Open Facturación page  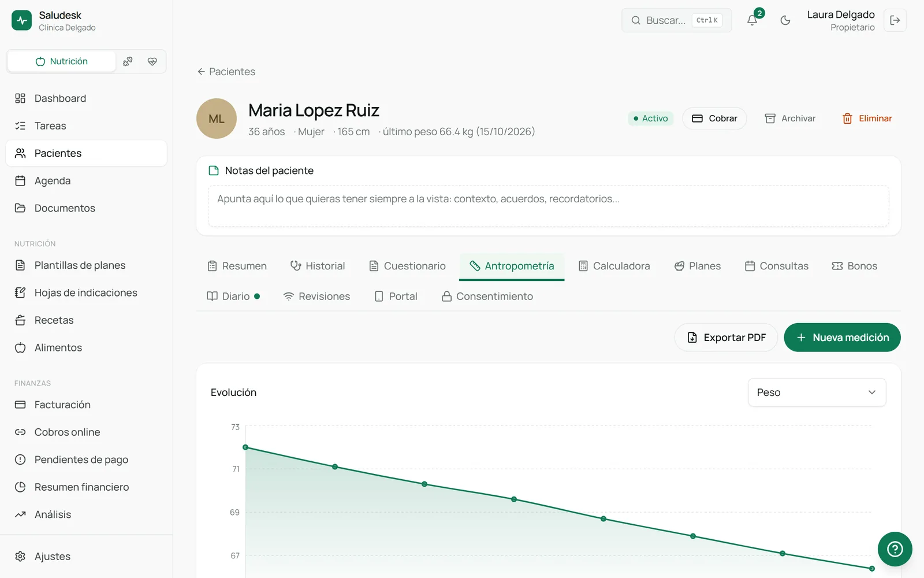[x=86, y=405]
